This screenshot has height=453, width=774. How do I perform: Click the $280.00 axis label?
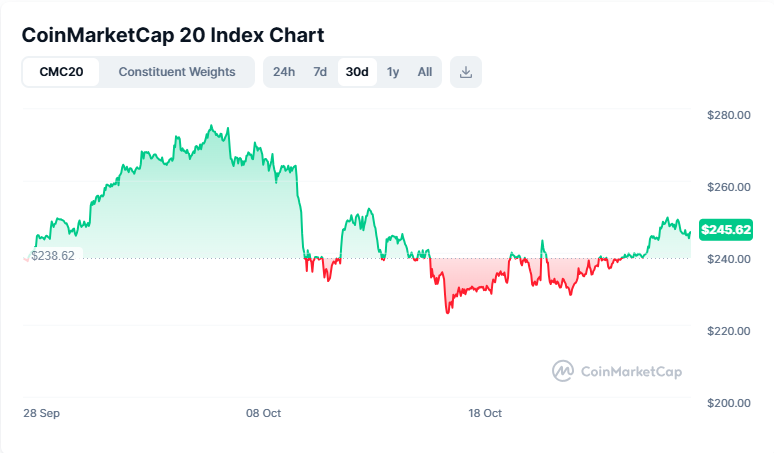pyautogui.click(x=729, y=115)
